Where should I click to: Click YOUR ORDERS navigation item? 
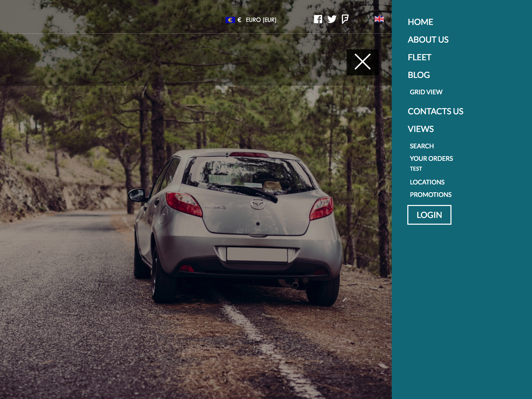[x=431, y=158]
